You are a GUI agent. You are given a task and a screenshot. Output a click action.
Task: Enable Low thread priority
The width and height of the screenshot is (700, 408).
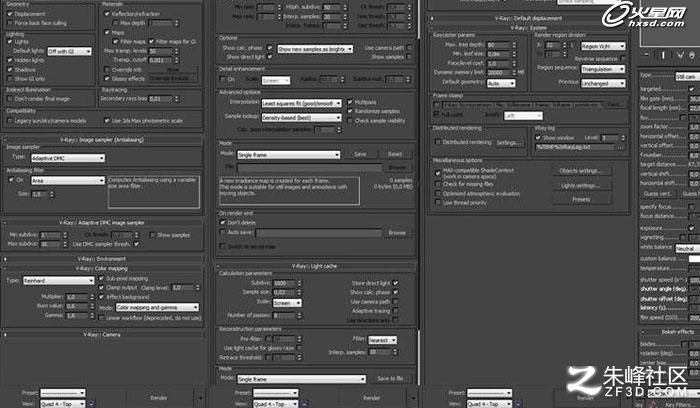pyautogui.click(x=438, y=202)
